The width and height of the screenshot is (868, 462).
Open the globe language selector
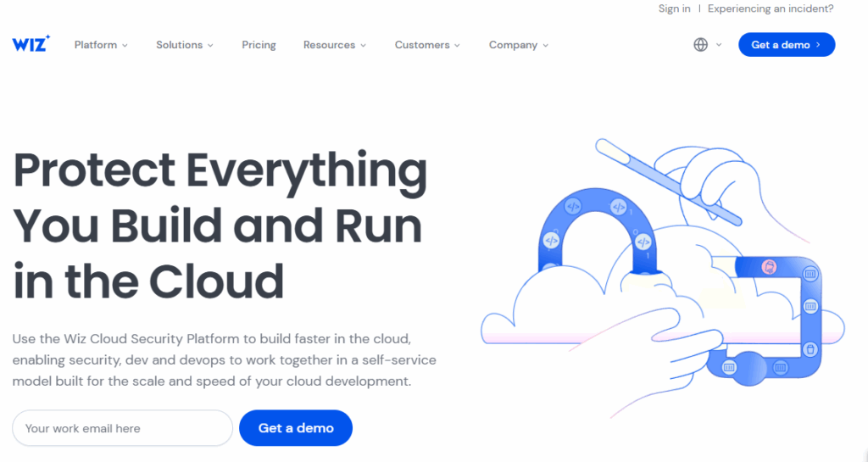tap(701, 45)
